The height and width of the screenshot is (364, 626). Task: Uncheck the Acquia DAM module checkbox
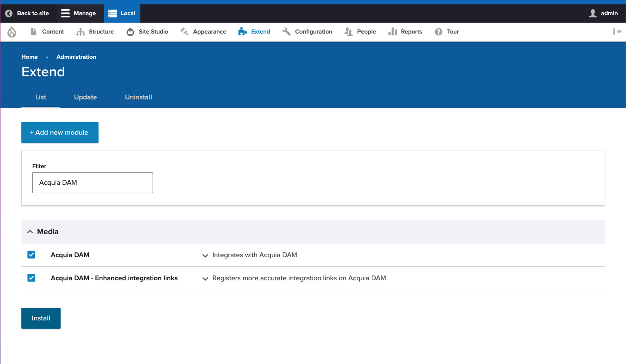coord(31,255)
